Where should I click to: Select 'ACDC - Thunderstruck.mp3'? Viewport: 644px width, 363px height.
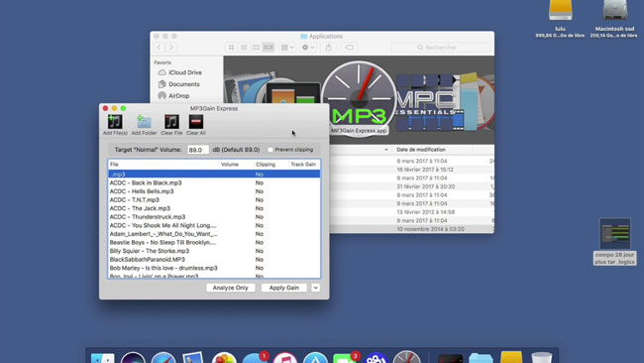coord(214,217)
